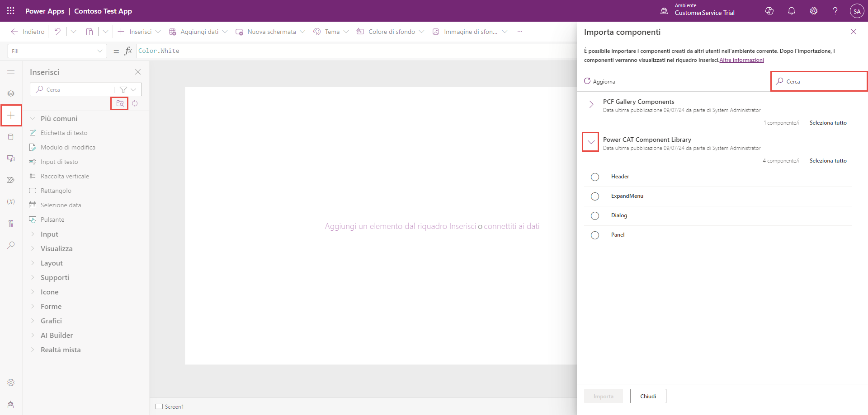Open the Data cylinder icon in sidebar
Image resolution: width=868 pixels, height=415 pixels.
point(11,137)
